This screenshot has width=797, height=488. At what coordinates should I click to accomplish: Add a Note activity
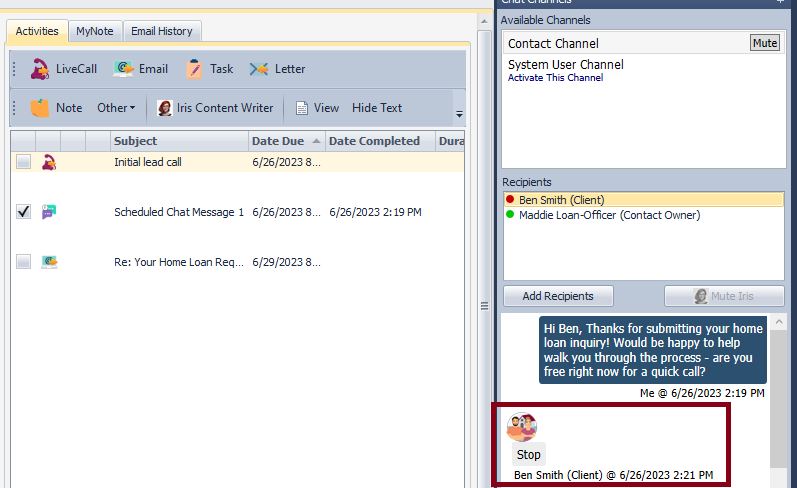pos(56,108)
